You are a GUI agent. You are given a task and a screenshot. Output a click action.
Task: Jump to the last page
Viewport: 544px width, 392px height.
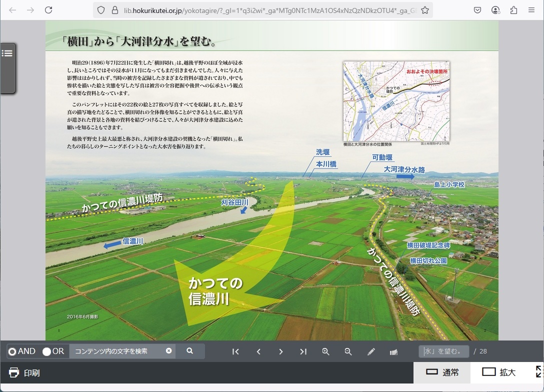tap(303, 352)
